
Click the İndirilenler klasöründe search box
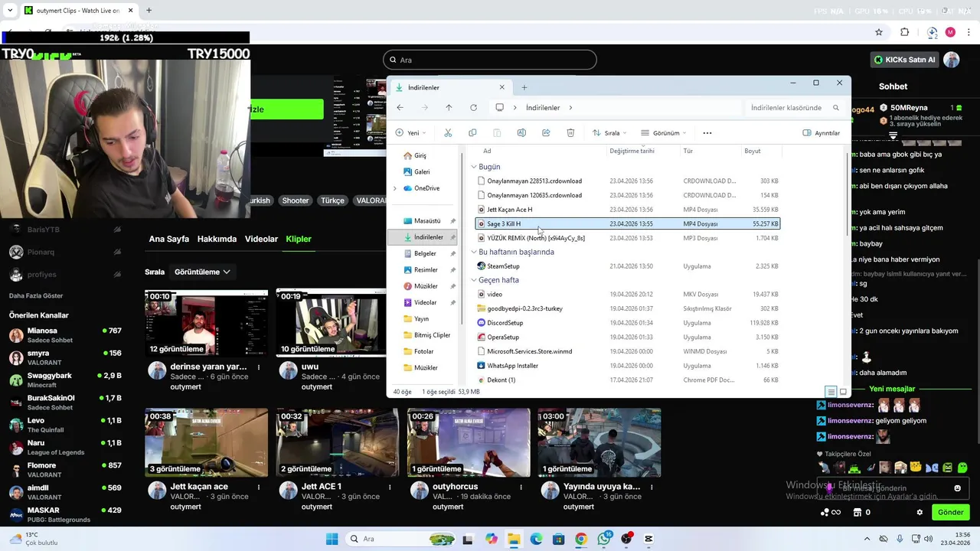(x=795, y=108)
